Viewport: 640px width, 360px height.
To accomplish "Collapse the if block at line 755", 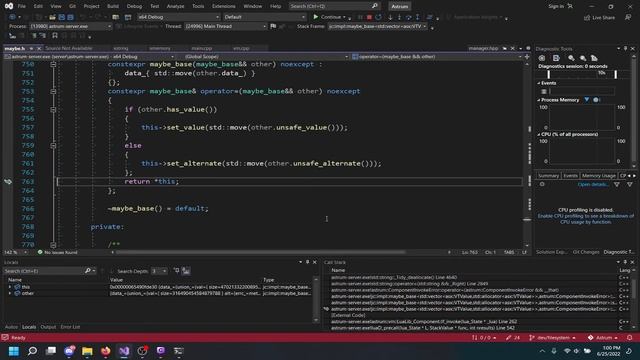I will coord(53,109).
